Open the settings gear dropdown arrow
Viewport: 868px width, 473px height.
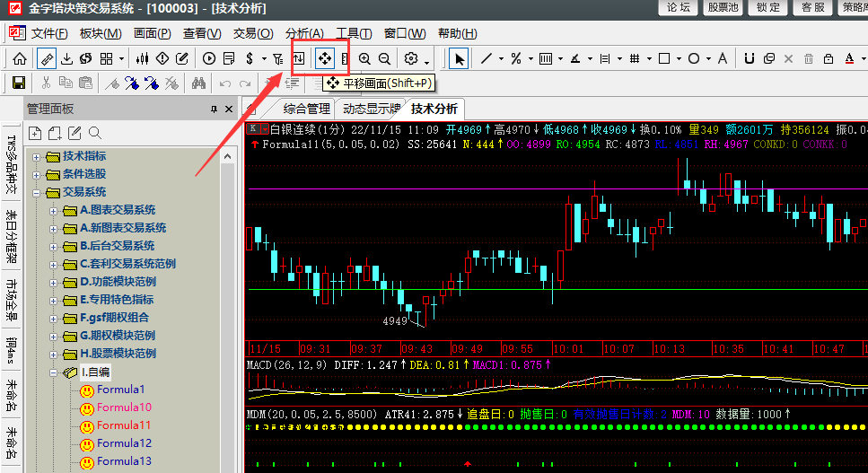pyautogui.click(x=427, y=60)
